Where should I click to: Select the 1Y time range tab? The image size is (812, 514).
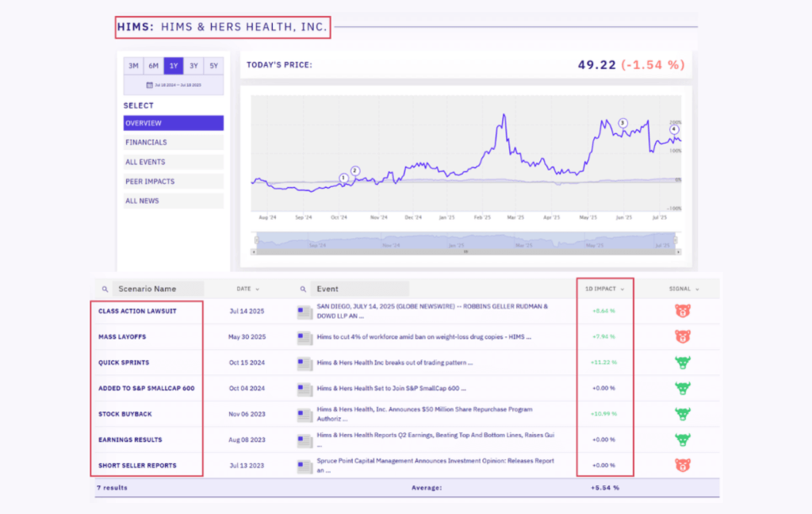point(174,66)
